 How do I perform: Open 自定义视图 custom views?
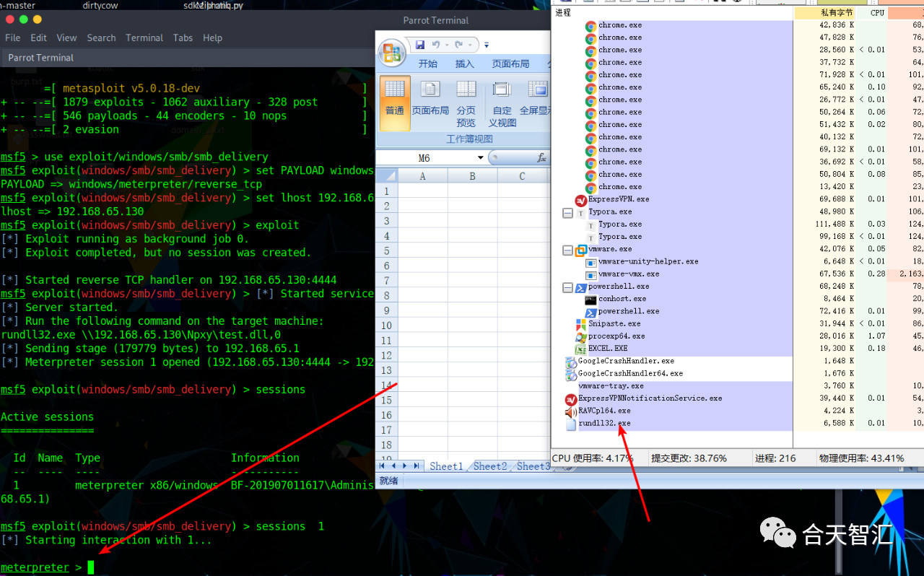point(502,103)
